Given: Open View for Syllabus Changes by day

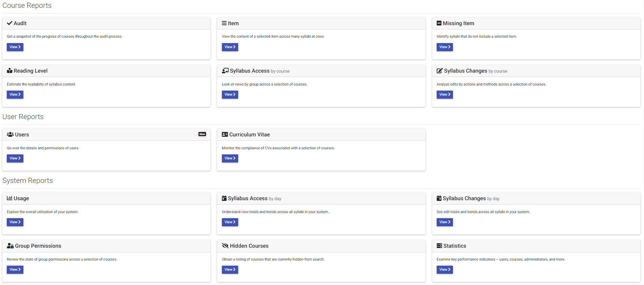Looking at the screenshot, I should click(445, 222).
